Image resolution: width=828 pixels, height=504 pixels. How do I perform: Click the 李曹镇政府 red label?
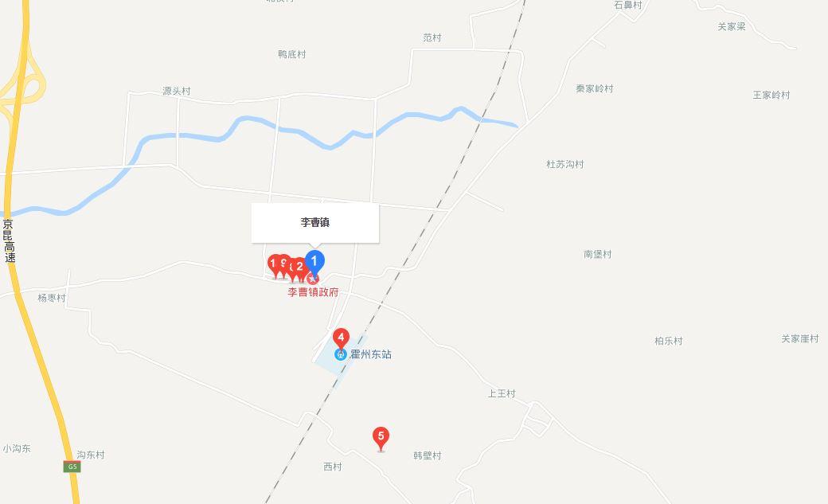point(313,292)
